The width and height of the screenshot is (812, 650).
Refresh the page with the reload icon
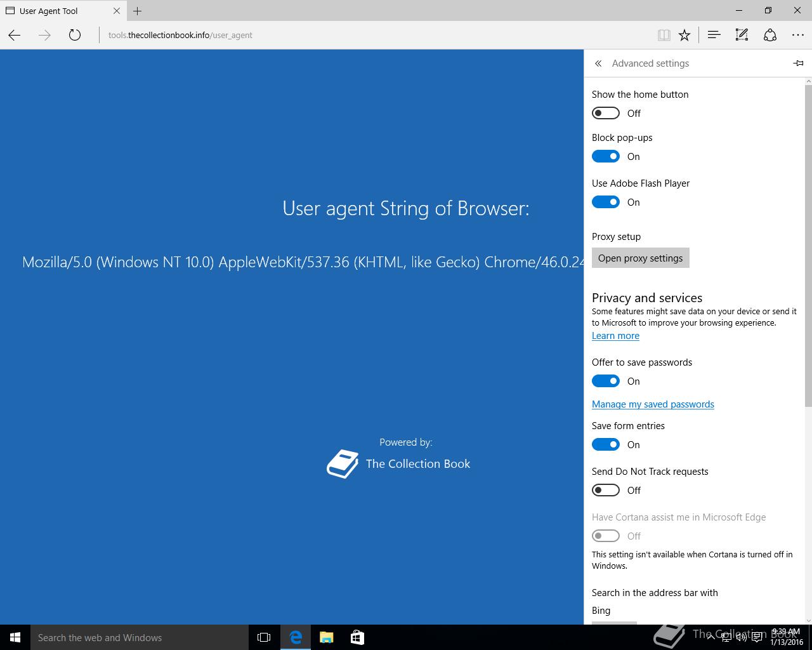(75, 36)
